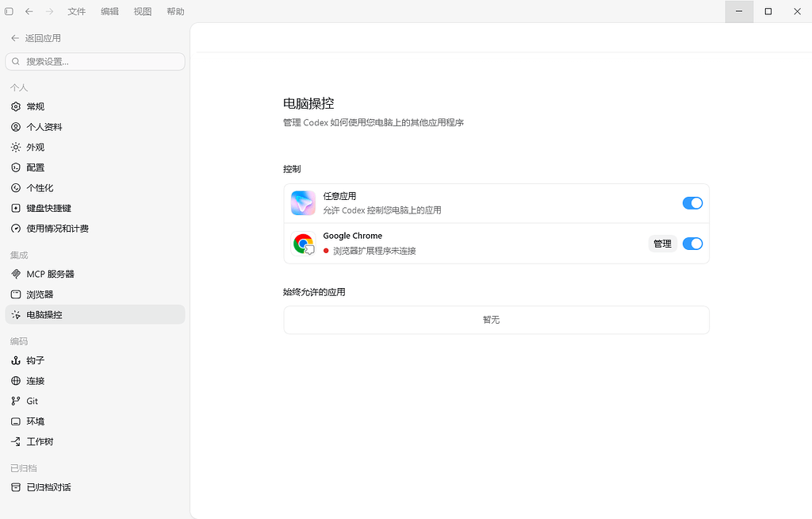
Task: Click the globe icon beside 连接
Action: coord(16,381)
